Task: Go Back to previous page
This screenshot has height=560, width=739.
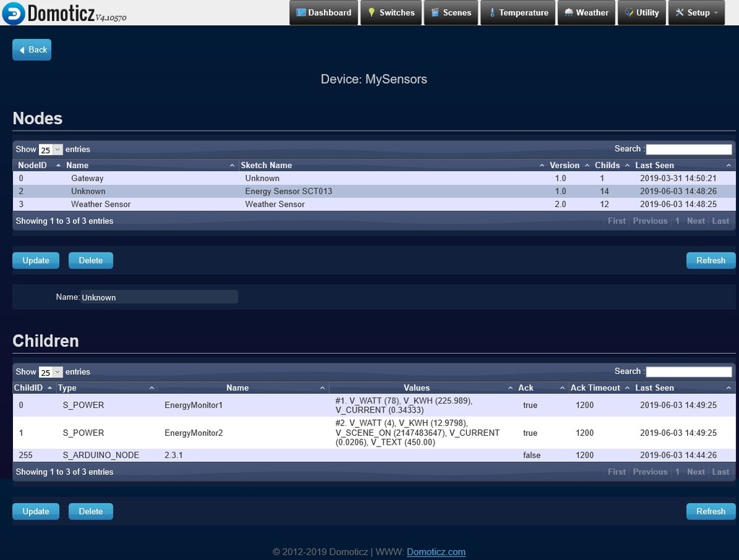Action: [x=32, y=50]
